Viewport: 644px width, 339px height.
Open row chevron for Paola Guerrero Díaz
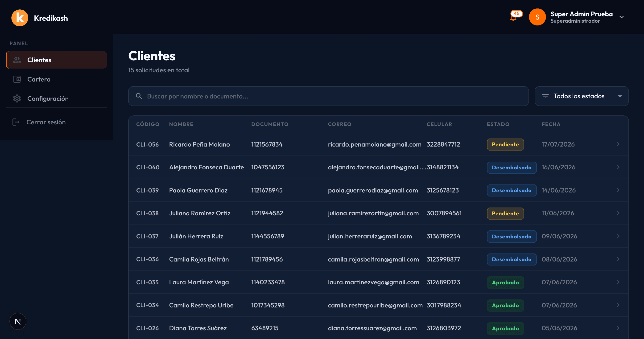[x=618, y=190]
